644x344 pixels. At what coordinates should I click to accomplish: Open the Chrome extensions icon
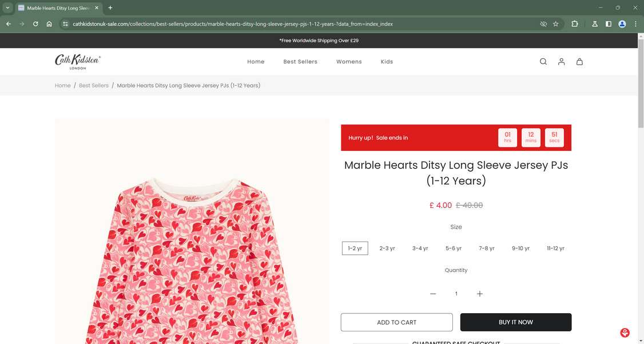(574, 24)
